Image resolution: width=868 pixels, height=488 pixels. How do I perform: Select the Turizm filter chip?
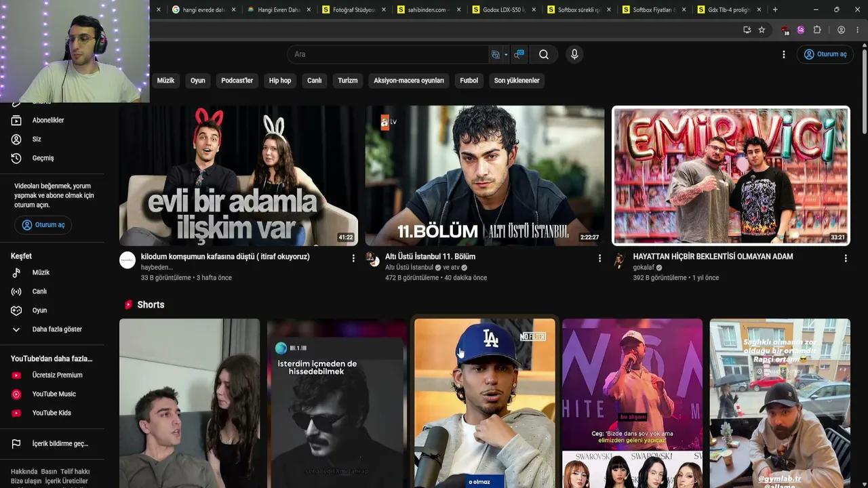click(x=348, y=81)
